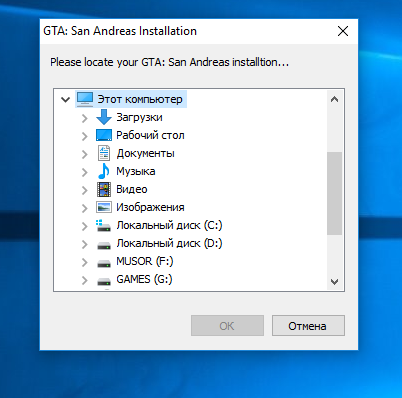Image resolution: width=402 pixels, height=398 pixels.
Task: Expand the Документы folder node
Action: [x=85, y=154]
